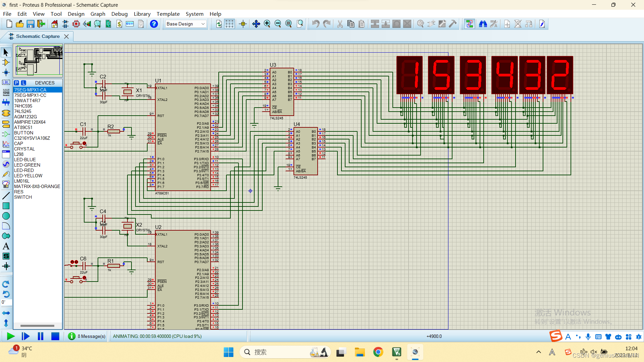
Task: Open the Design menu
Action: click(x=76, y=14)
